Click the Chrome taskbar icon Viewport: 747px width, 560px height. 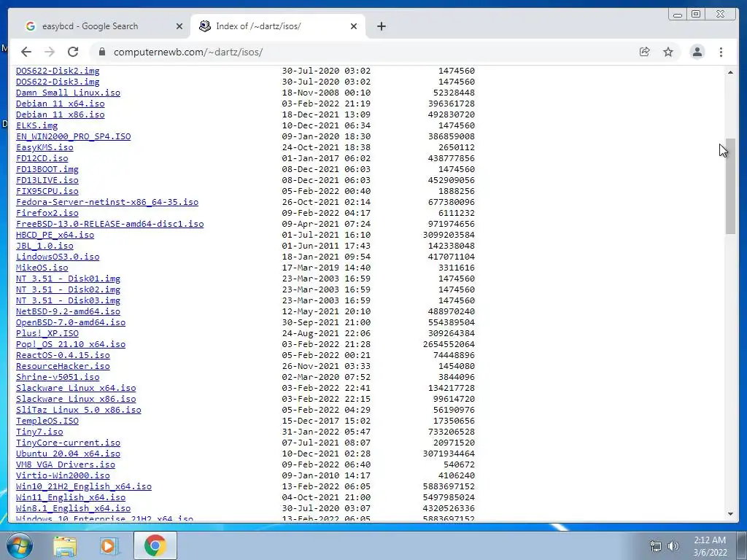(155, 545)
